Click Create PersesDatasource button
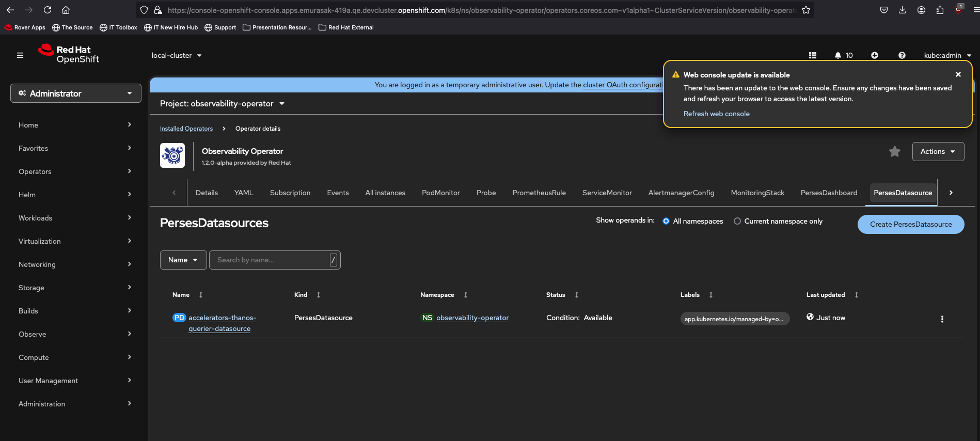The image size is (980, 441). (911, 224)
